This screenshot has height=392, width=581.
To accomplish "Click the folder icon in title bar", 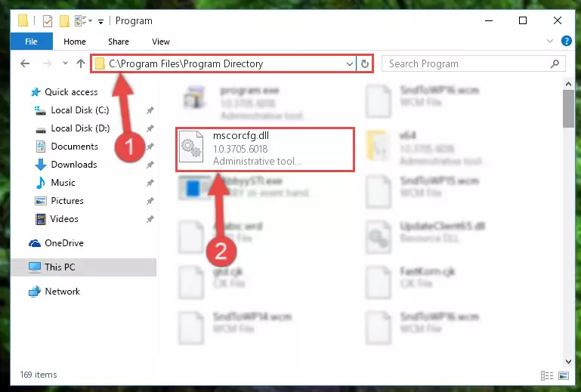I will tap(23, 20).
